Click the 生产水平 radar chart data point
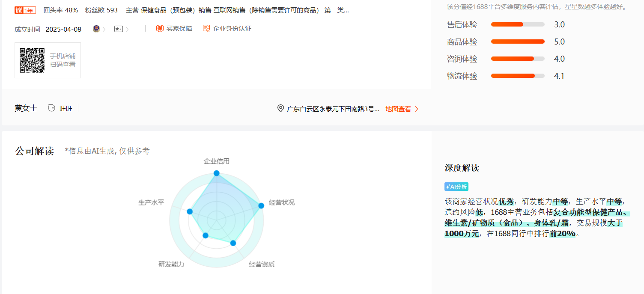This screenshot has width=644, height=294. [190, 211]
